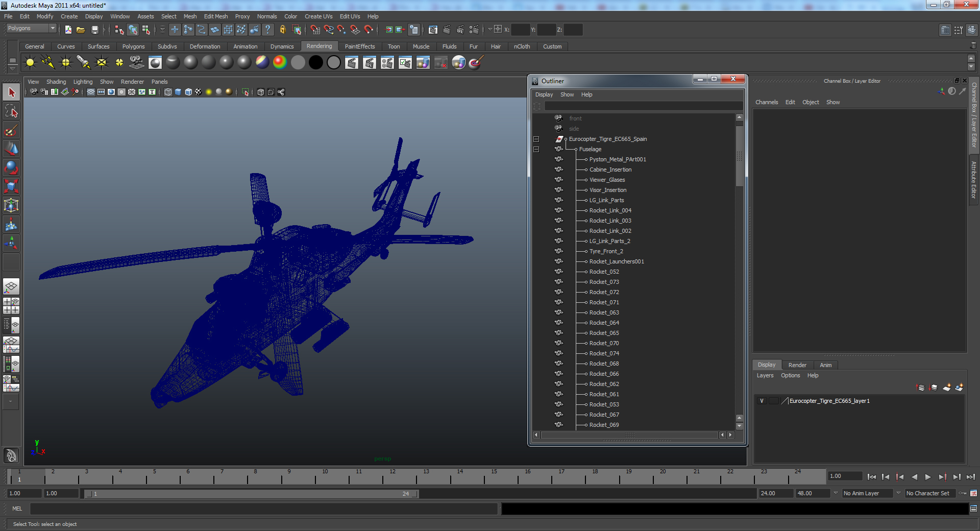The image size is (980, 531).
Task: Open the Mesh menu
Action: pyautogui.click(x=190, y=16)
